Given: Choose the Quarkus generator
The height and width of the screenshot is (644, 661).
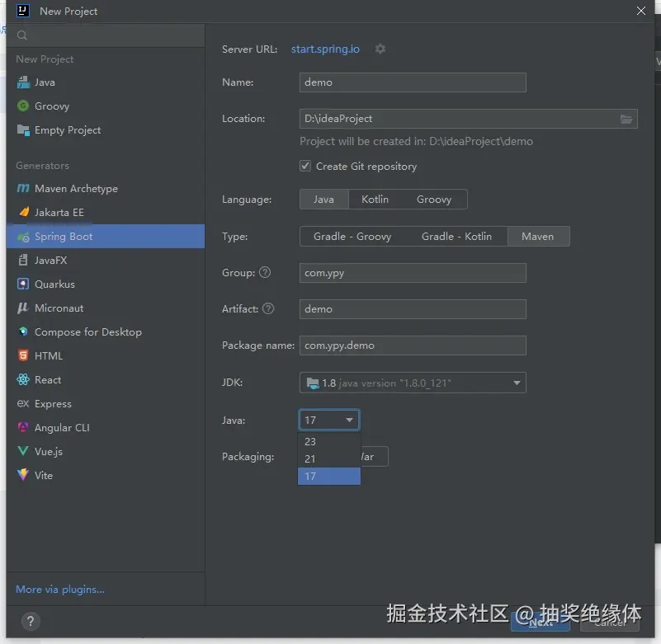Looking at the screenshot, I should [57, 284].
